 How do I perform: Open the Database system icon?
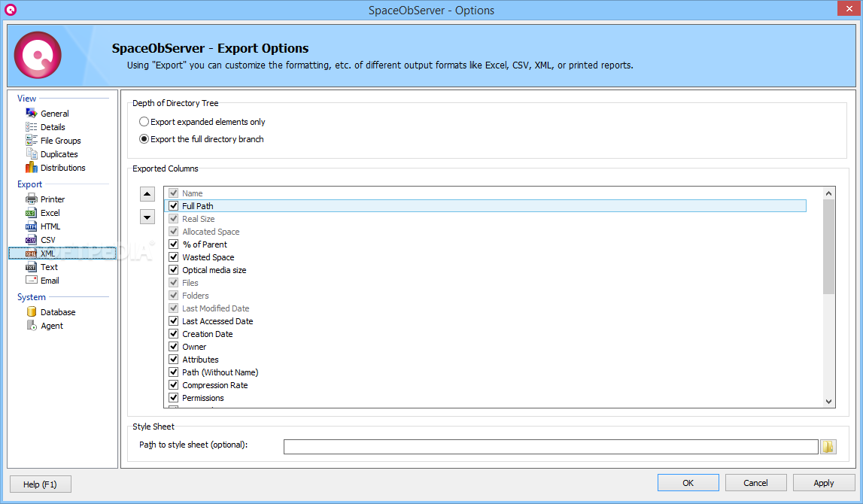click(32, 311)
